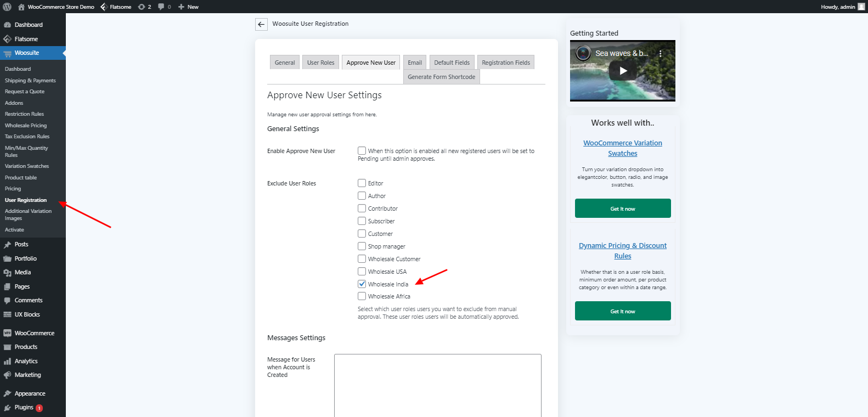Viewport: 868px width, 417px height.
Task: Click the Dashboard gauge icon in sidebar
Action: [x=7, y=25]
